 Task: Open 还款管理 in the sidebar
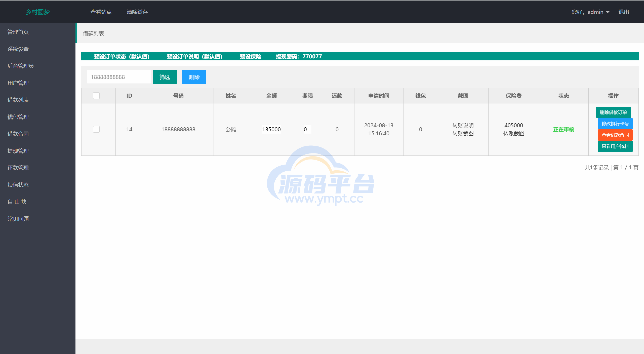click(18, 168)
